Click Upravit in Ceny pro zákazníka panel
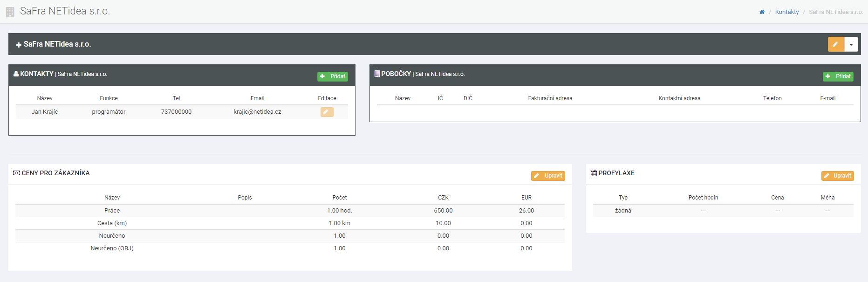The height and width of the screenshot is (282, 868). [x=548, y=176]
